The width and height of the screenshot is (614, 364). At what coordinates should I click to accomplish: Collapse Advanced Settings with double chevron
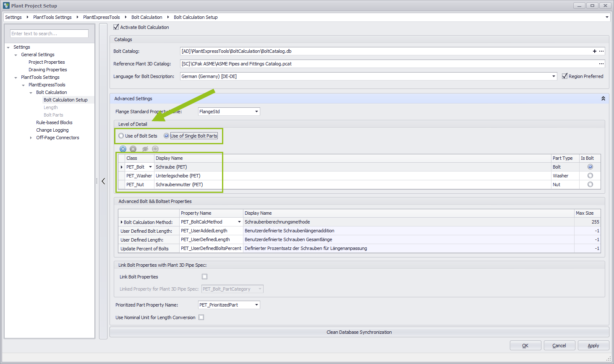[x=603, y=99]
